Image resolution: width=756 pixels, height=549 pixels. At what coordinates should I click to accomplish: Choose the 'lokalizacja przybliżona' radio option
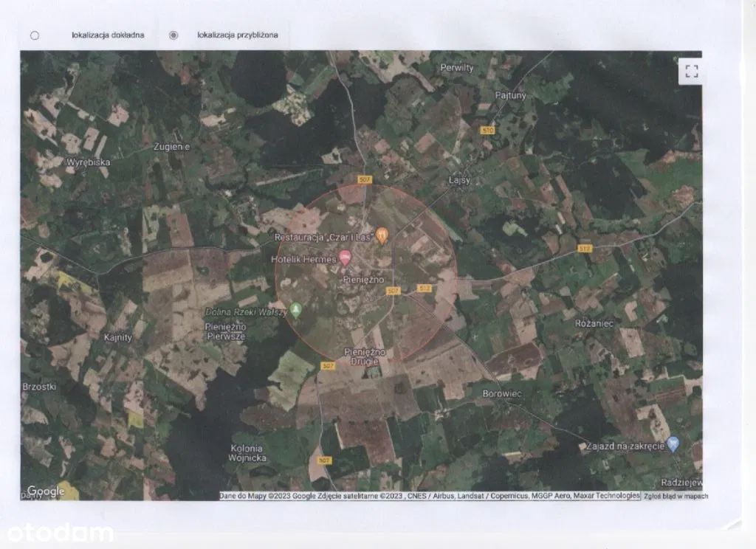173,35
